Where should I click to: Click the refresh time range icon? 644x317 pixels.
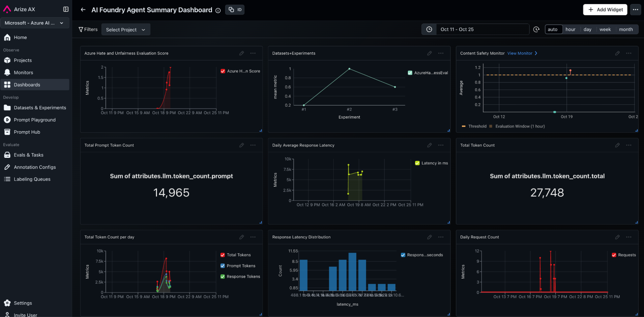pos(536,29)
